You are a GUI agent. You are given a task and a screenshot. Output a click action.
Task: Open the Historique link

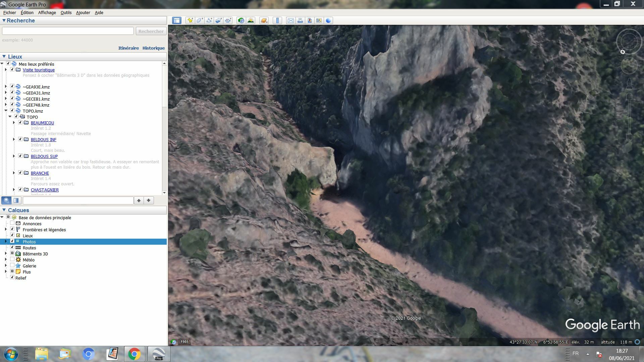(x=153, y=48)
